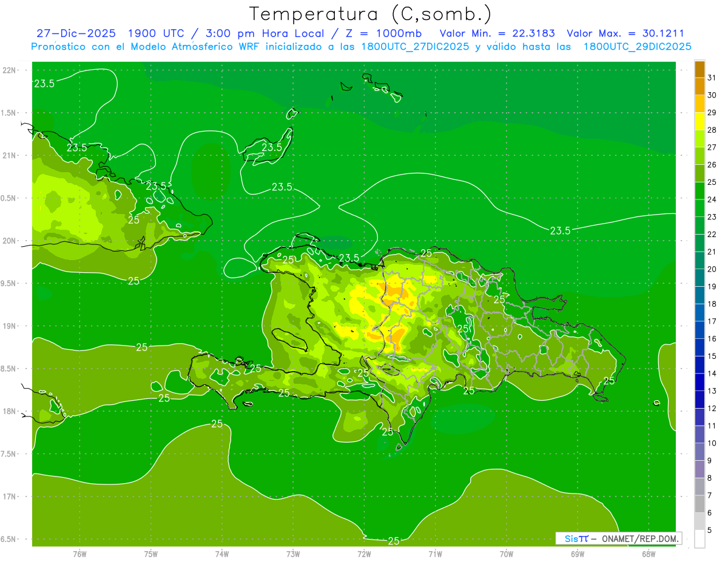Click the Sisπ – ONAMET/REP.DOM. logo box
The width and height of the screenshot is (728, 562).
click(x=618, y=538)
